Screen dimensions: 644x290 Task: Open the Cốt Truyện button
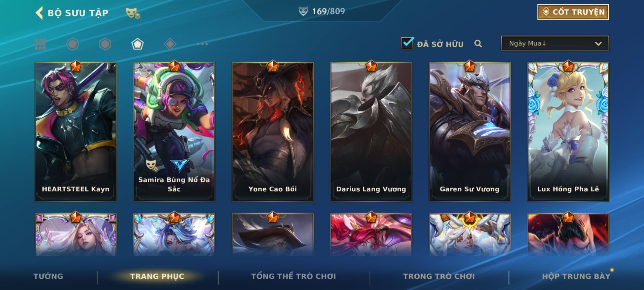coord(573,12)
